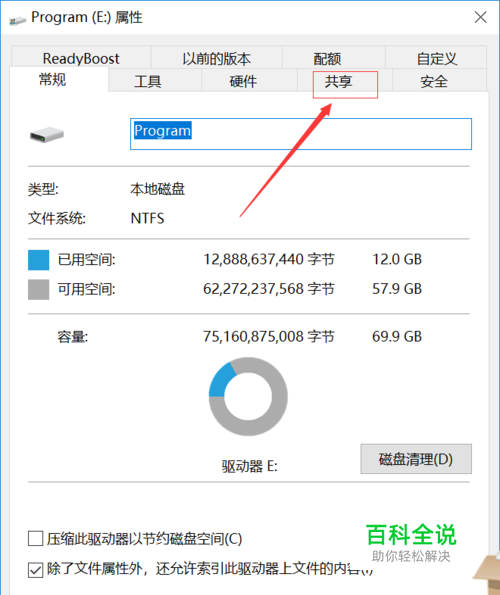Click the disk usage donut chart
500x595 pixels.
[x=248, y=397]
